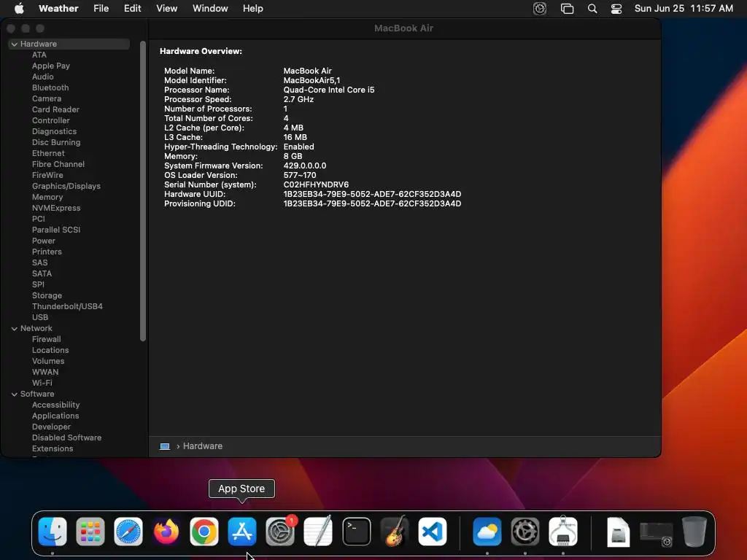Launch Safari from the Dock
The width and height of the screenshot is (747, 560).
click(128, 532)
